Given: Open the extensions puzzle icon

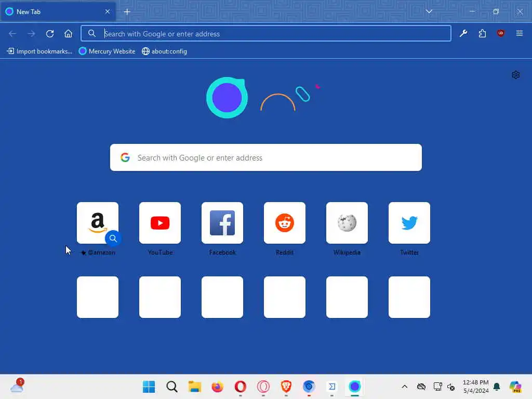Looking at the screenshot, I should pyautogui.click(x=482, y=33).
